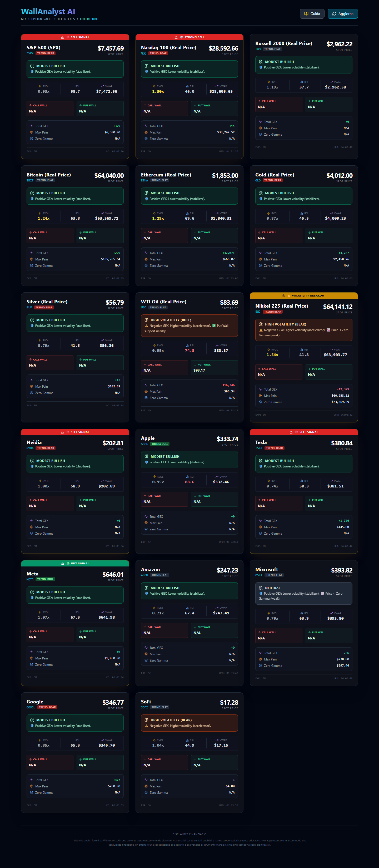Click the SoFi card title
The height and width of the screenshot is (868, 379).
(x=146, y=702)
